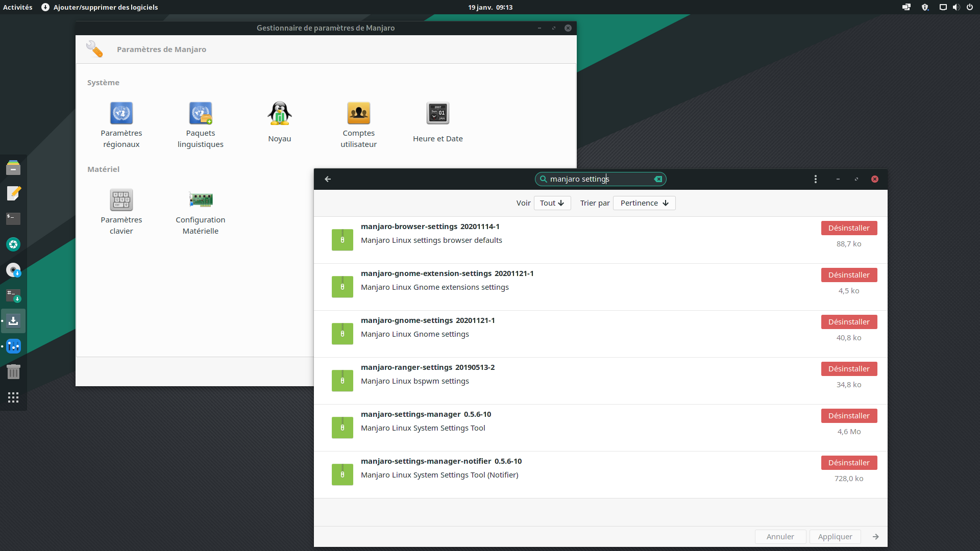Open the trash in the dock
The image size is (980, 551).
13,372
